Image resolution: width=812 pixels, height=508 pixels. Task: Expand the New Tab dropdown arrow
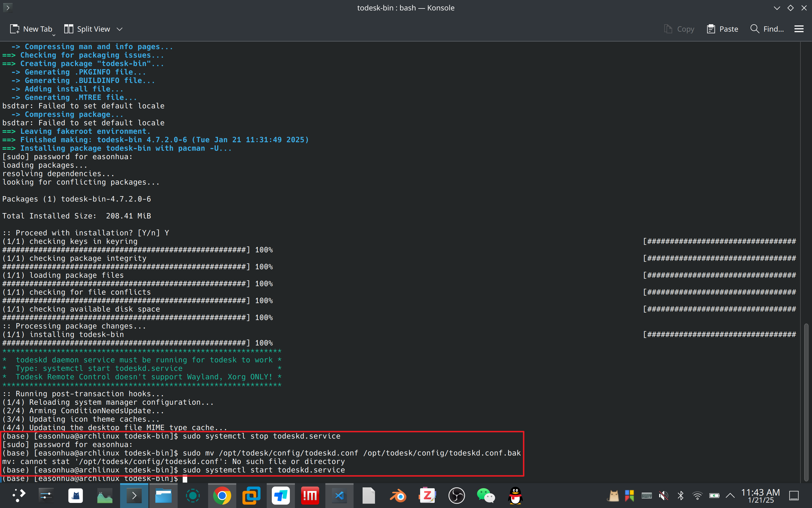point(54,35)
